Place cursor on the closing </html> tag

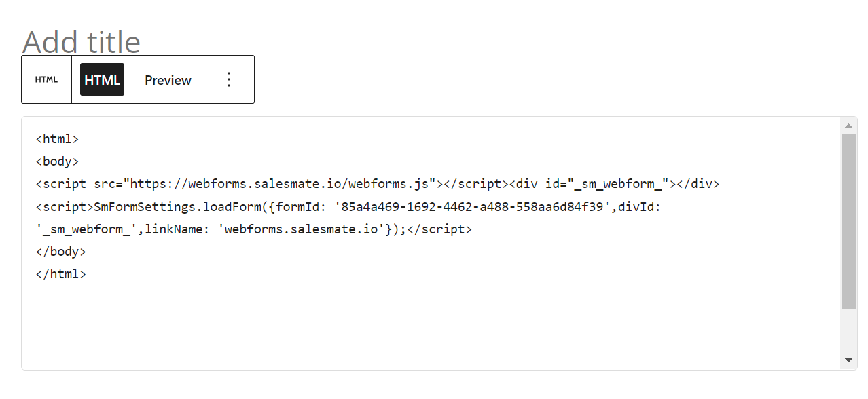[60, 274]
